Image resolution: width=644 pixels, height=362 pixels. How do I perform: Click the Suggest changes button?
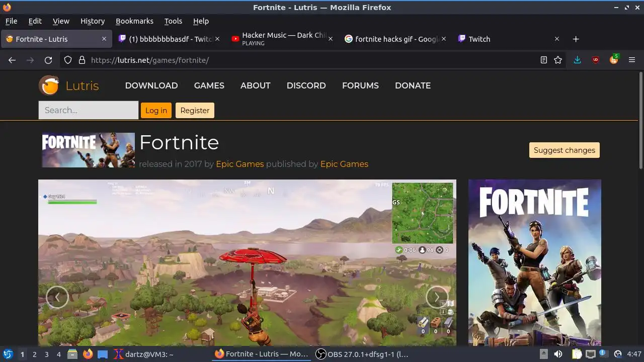565,150
